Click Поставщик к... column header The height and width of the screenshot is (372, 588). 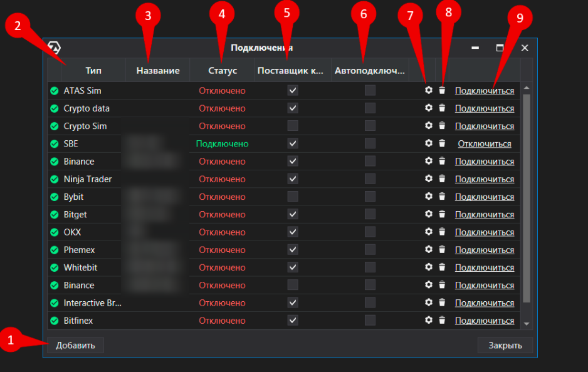click(293, 70)
